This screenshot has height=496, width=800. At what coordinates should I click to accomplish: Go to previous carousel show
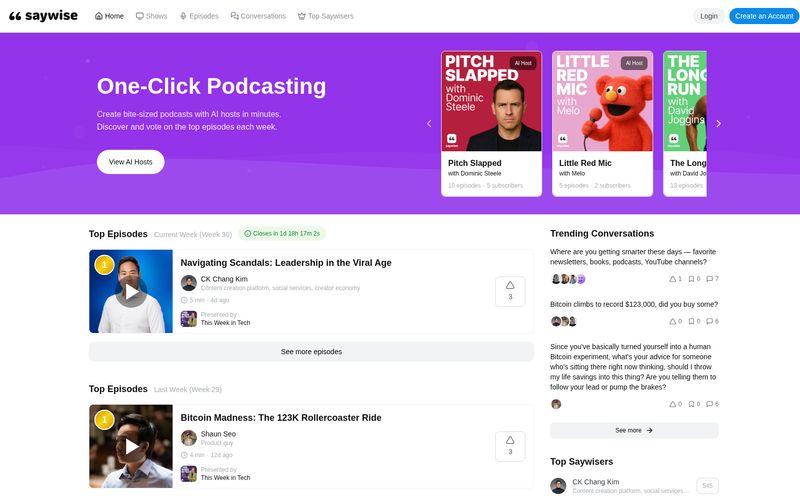click(429, 124)
